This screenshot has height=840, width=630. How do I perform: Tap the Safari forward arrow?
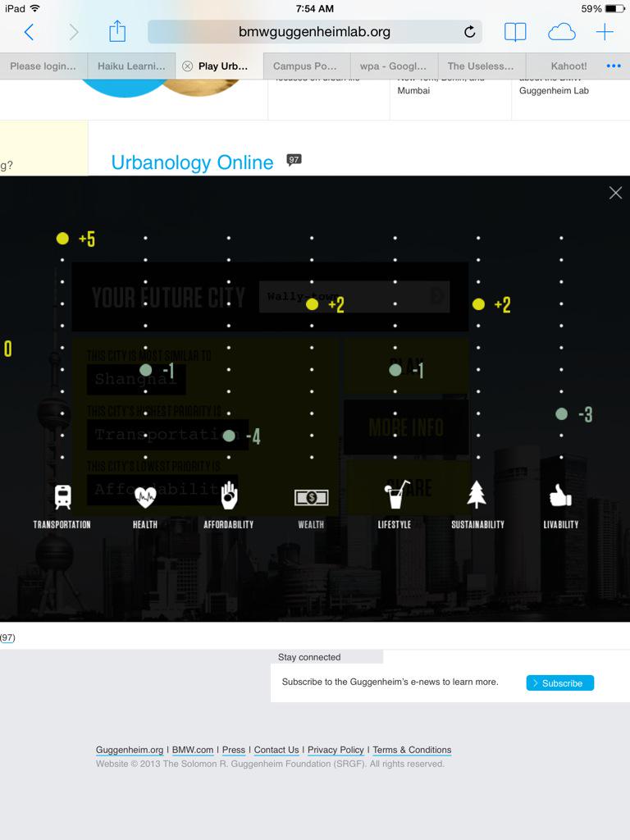[x=73, y=32]
